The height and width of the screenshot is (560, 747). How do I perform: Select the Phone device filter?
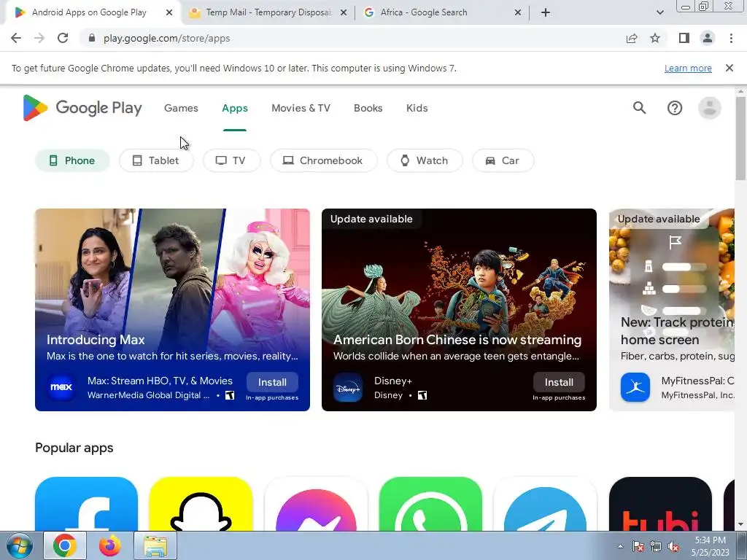72,160
